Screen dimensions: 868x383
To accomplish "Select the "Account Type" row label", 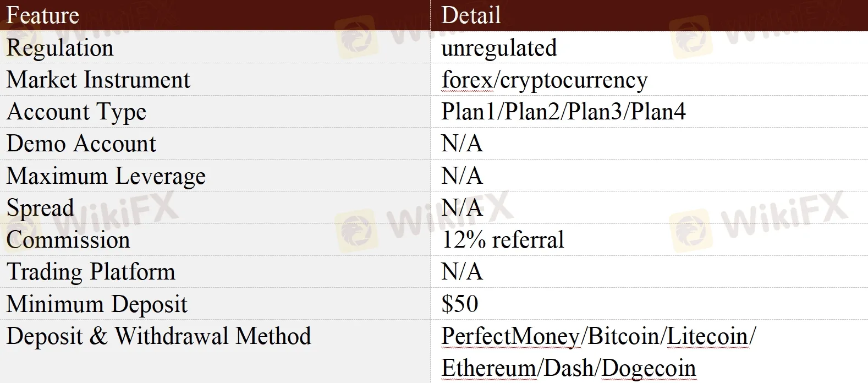I will coord(76,112).
